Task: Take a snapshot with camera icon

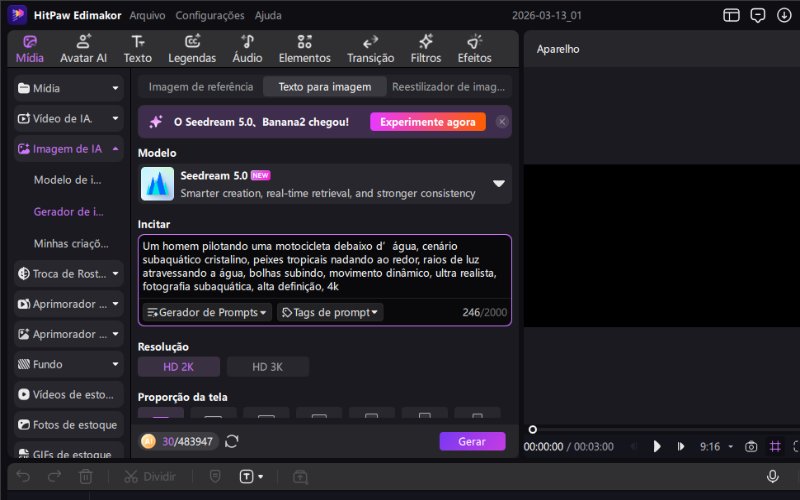Action: tap(751, 446)
